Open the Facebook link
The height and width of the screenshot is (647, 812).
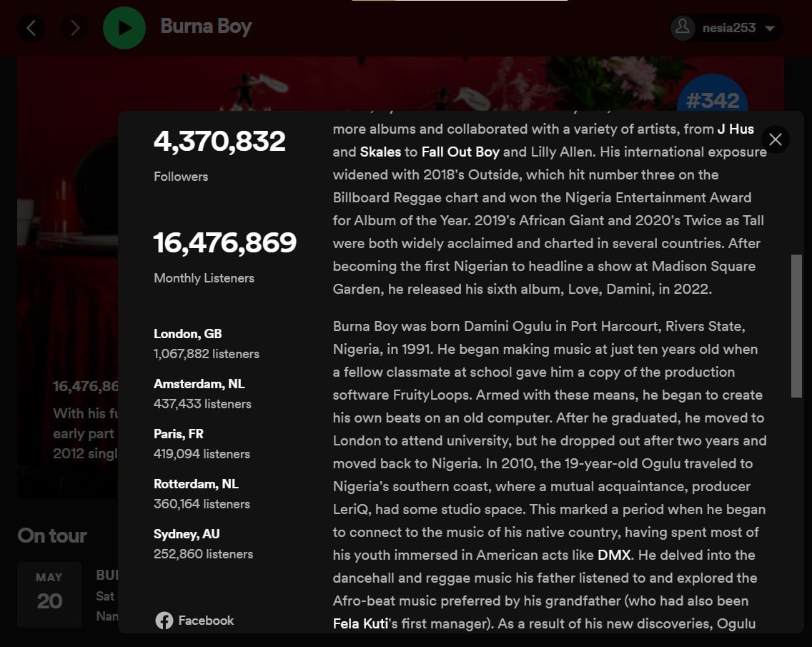194,620
